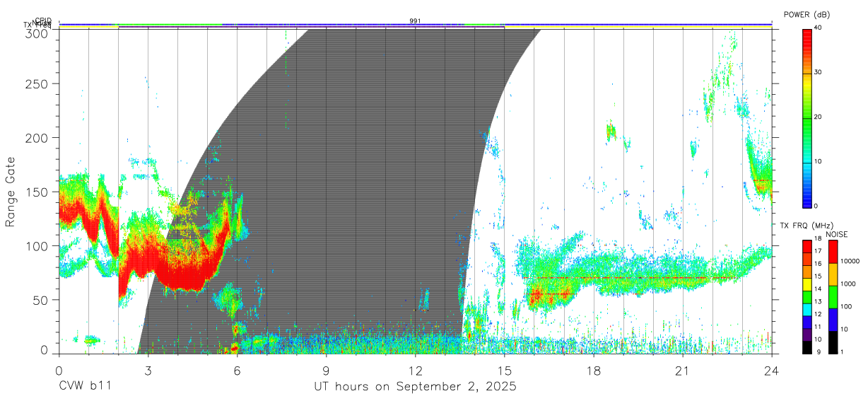The height and width of the screenshot is (401, 868).
Task: Click the yellow 14-15 MHz frequency swatch
Action: coord(807,285)
